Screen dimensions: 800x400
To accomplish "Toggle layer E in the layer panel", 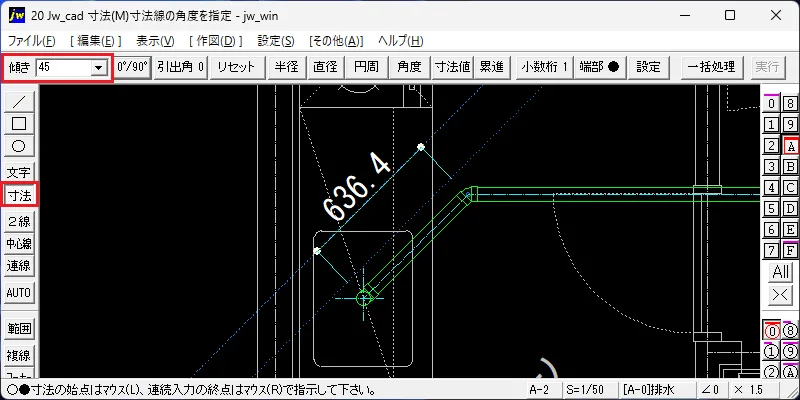I will coord(790,230).
